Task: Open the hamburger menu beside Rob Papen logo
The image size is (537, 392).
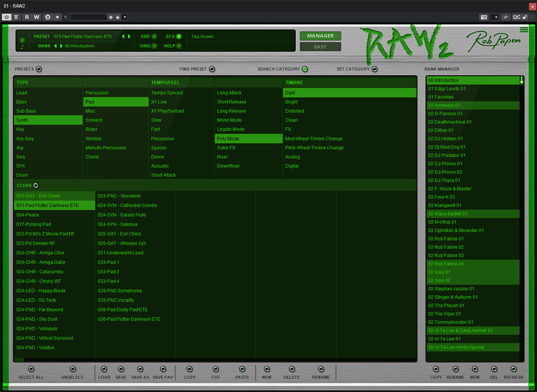Action: (x=524, y=30)
